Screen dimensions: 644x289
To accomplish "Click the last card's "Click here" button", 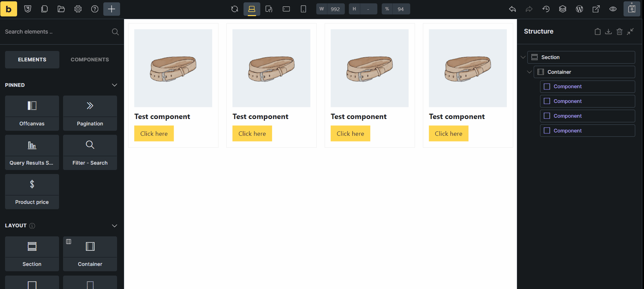I will point(448,133).
